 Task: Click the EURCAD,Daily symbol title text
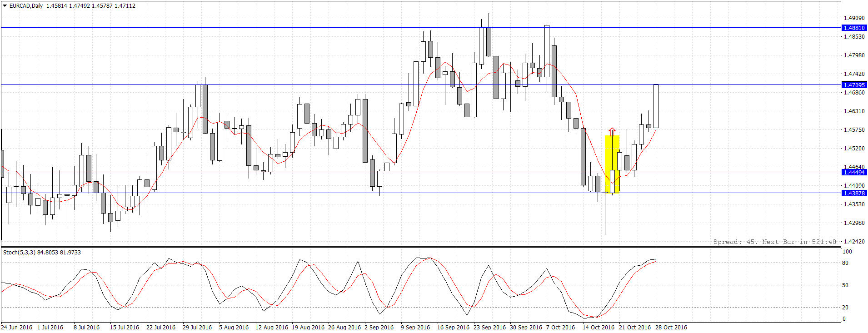click(x=26, y=6)
